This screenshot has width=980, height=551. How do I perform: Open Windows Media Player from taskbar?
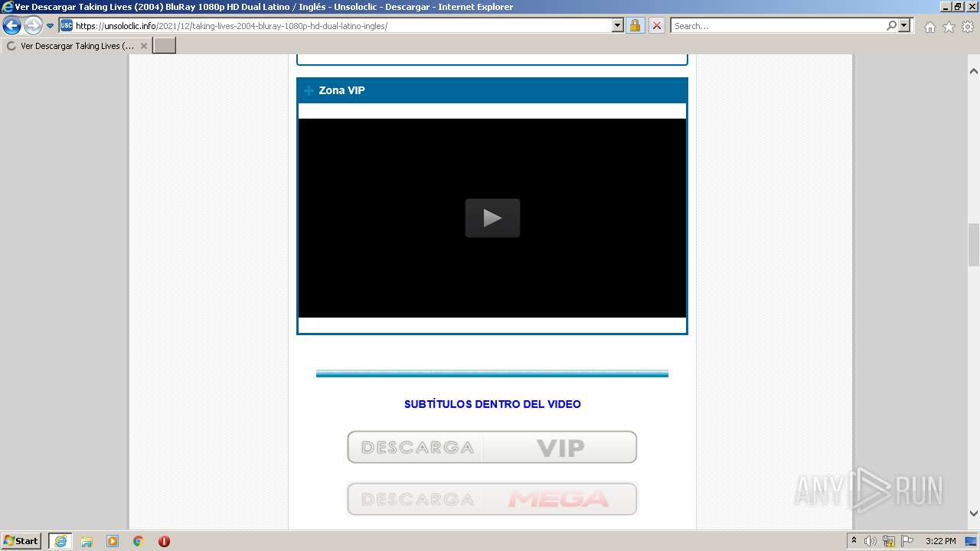pyautogui.click(x=113, y=541)
